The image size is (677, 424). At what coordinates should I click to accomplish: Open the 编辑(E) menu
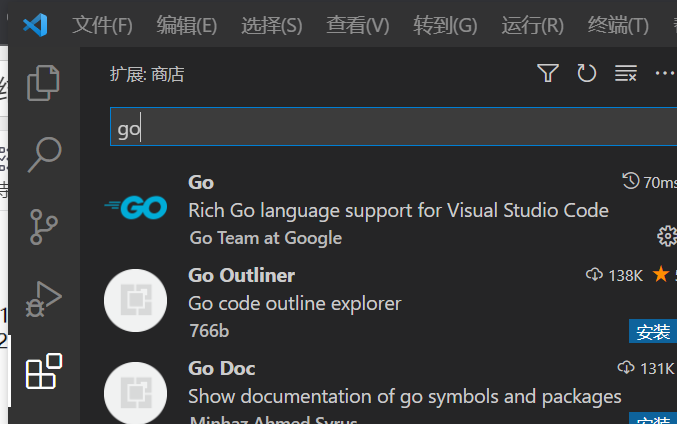(187, 25)
